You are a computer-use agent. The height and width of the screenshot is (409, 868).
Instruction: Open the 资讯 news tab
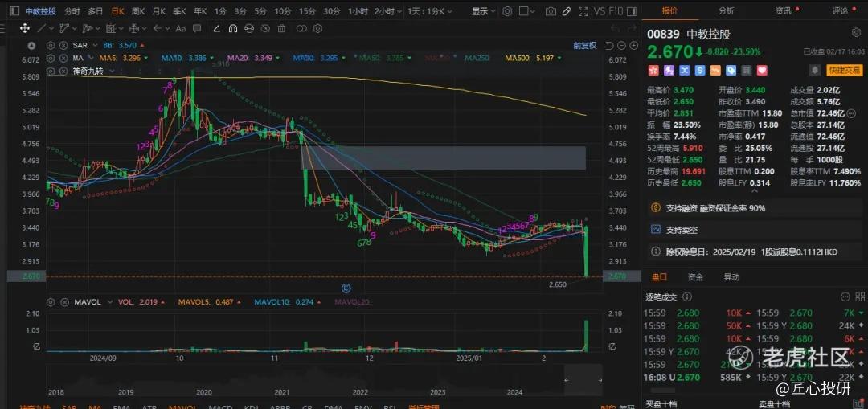[783, 10]
